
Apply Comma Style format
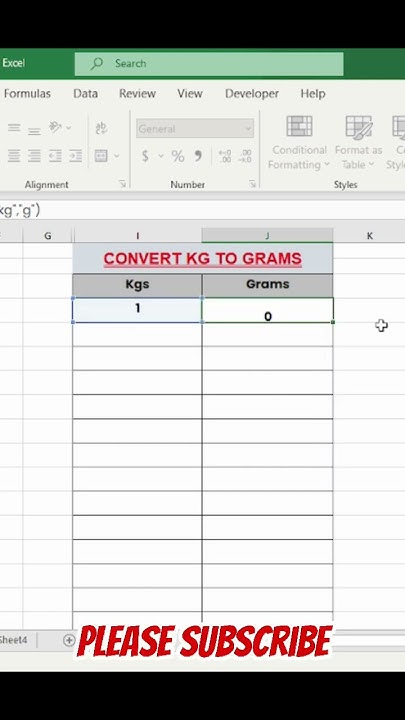pyautogui.click(x=198, y=156)
